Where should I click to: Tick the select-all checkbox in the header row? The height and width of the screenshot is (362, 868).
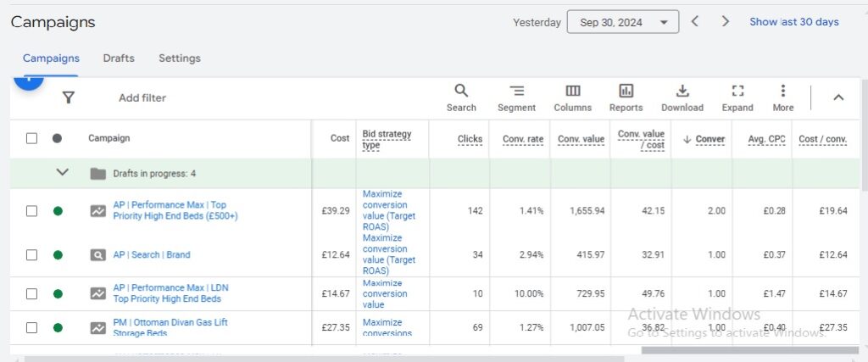pyautogui.click(x=31, y=138)
